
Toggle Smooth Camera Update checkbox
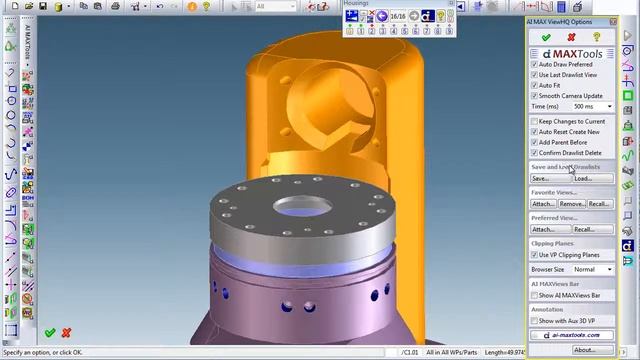tap(534, 96)
